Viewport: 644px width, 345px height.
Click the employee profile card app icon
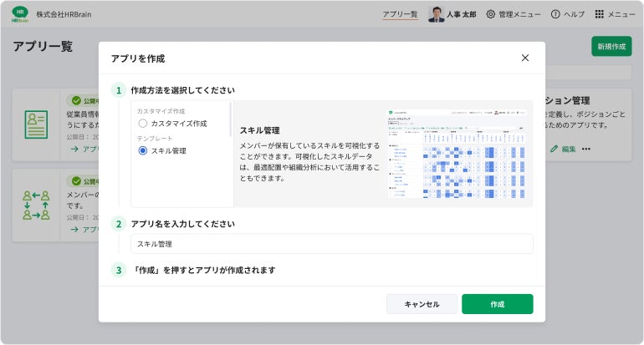(36, 124)
